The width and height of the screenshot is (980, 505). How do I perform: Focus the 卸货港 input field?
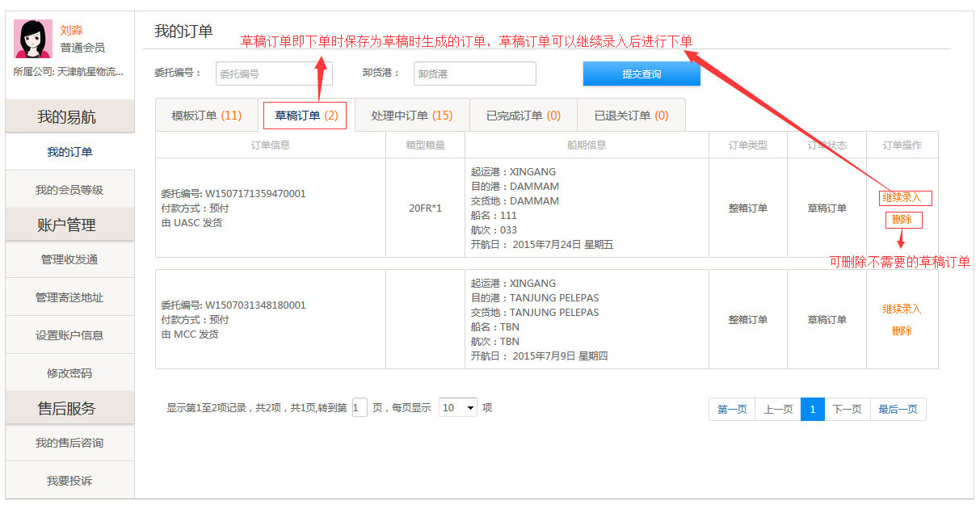(x=474, y=74)
